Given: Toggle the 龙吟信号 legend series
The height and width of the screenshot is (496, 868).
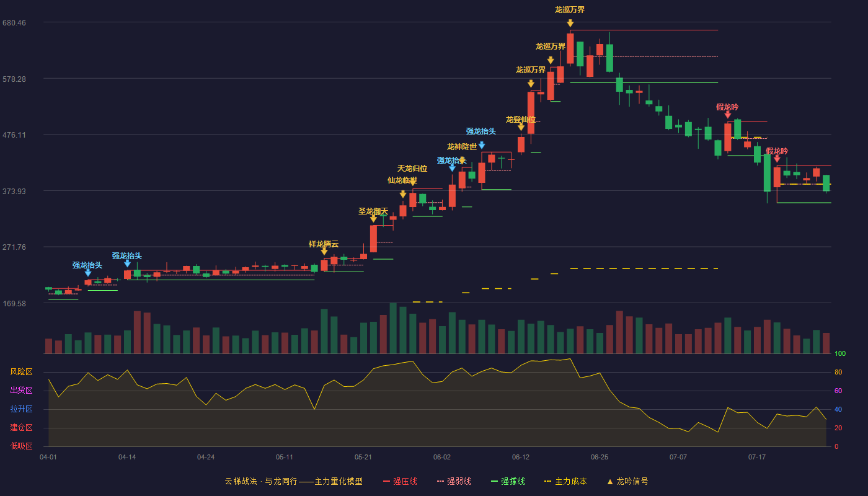Looking at the screenshot, I should pyautogui.click(x=627, y=481).
